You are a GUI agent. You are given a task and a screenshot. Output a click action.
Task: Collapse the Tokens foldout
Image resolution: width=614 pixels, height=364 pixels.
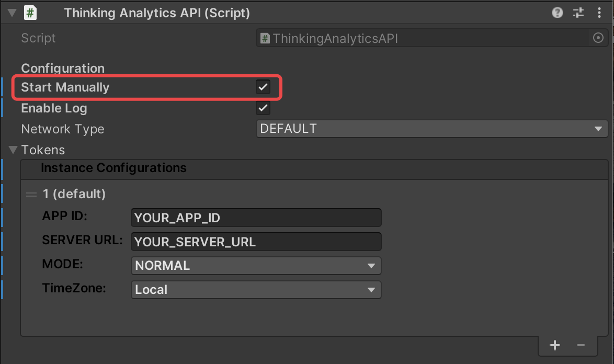click(x=13, y=150)
